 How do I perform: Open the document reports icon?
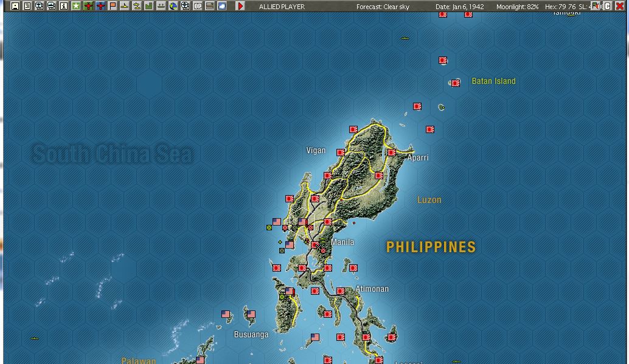27,6
